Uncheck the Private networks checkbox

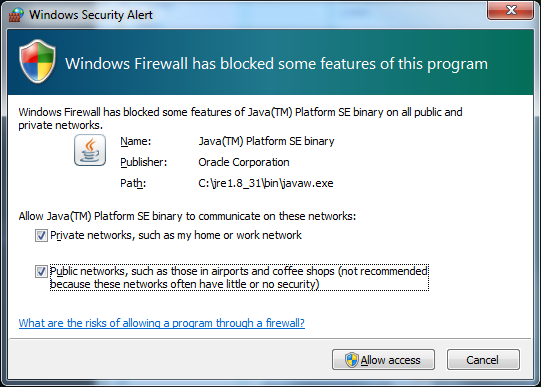(x=41, y=236)
